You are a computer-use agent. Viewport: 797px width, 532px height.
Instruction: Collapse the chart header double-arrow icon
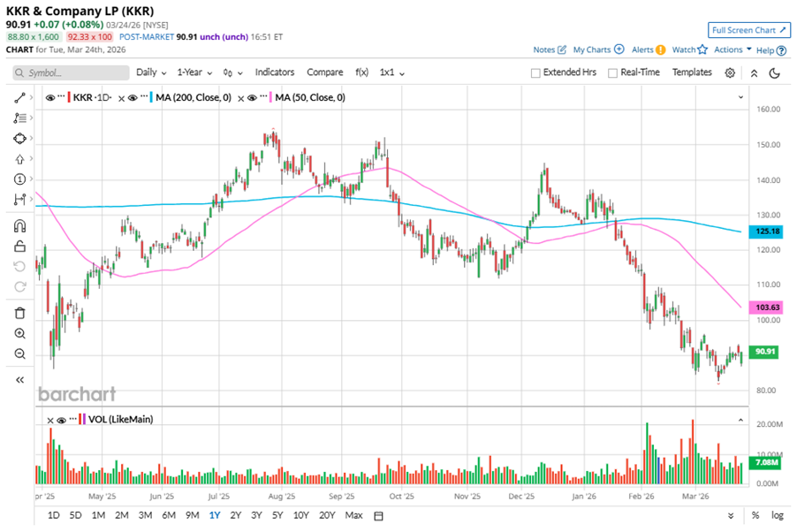click(755, 73)
